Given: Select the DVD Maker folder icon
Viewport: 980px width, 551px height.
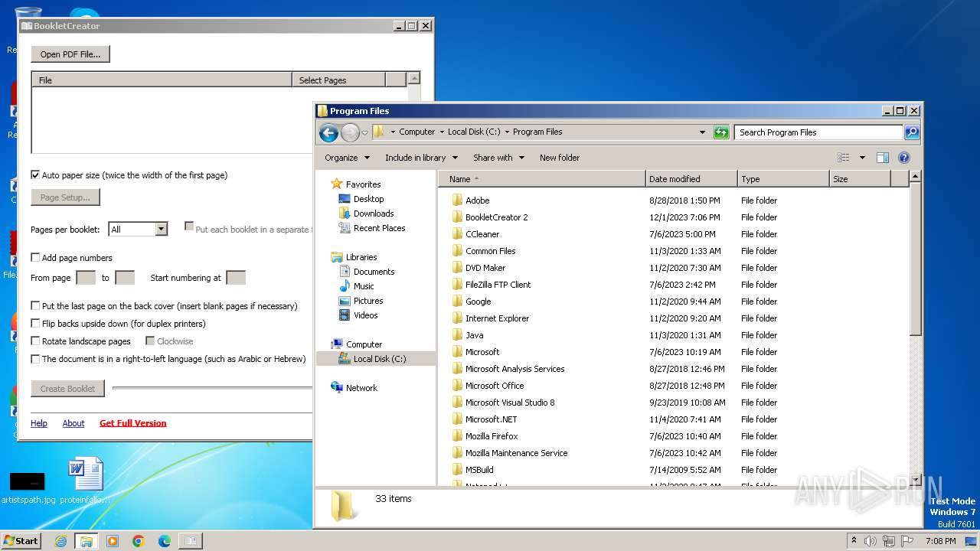Looking at the screenshot, I should tap(457, 268).
